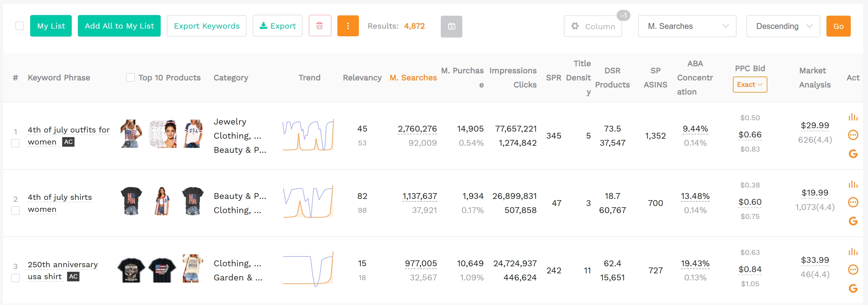Sort by the M. Searches column header
This screenshot has width=868, height=305.
coord(413,78)
